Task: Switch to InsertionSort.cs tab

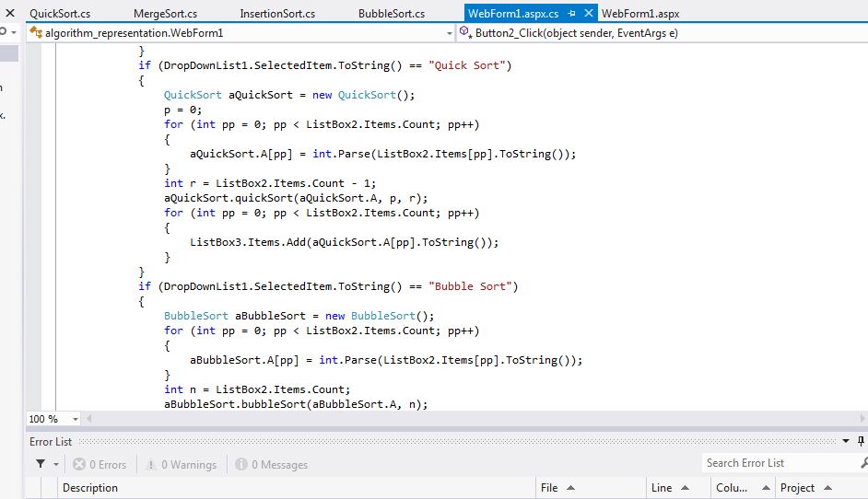Action: 277,13
